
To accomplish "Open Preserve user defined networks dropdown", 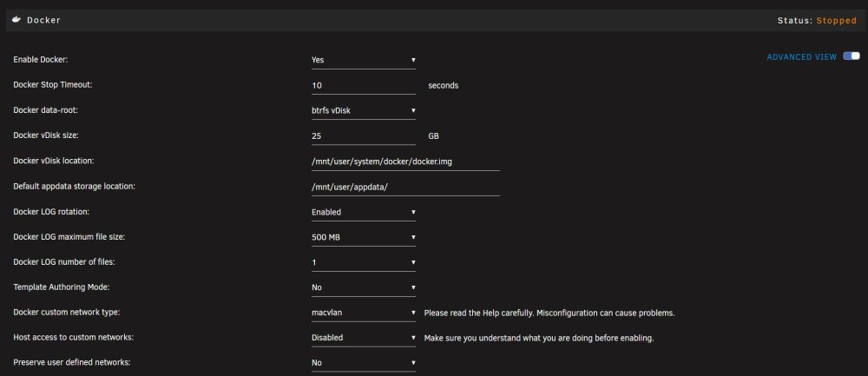I will pyautogui.click(x=363, y=363).
